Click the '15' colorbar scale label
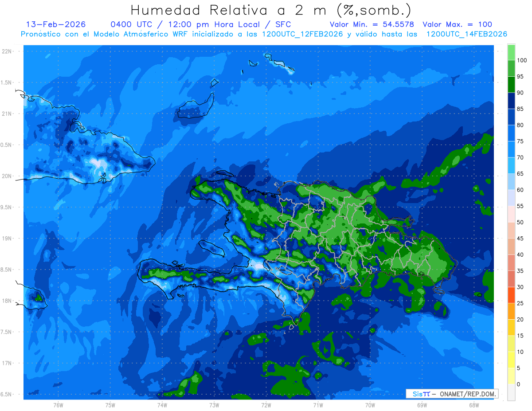 pyautogui.click(x=520, y=336)
